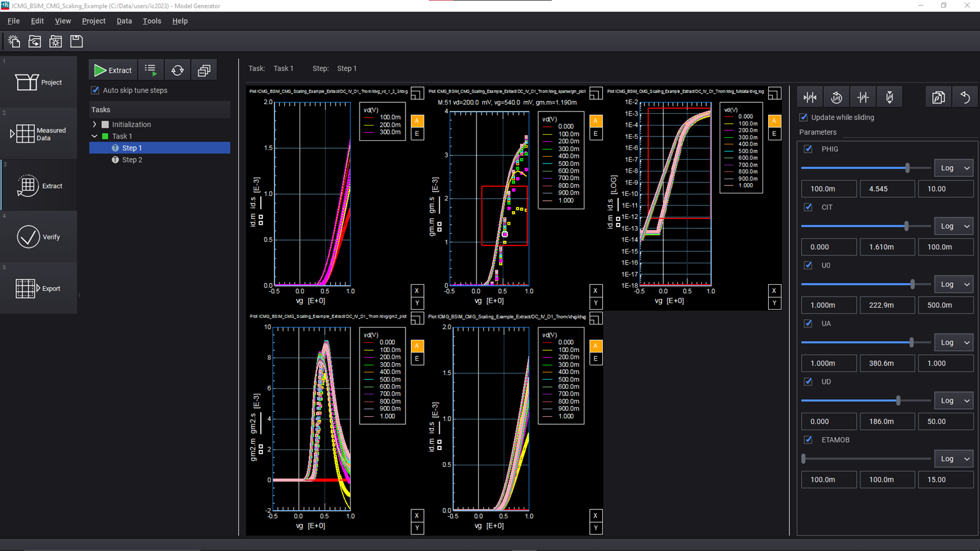The image size is (980, 551).
Task: Disable the Auto skip tune steps checkbox
Action: click(95, 90)
